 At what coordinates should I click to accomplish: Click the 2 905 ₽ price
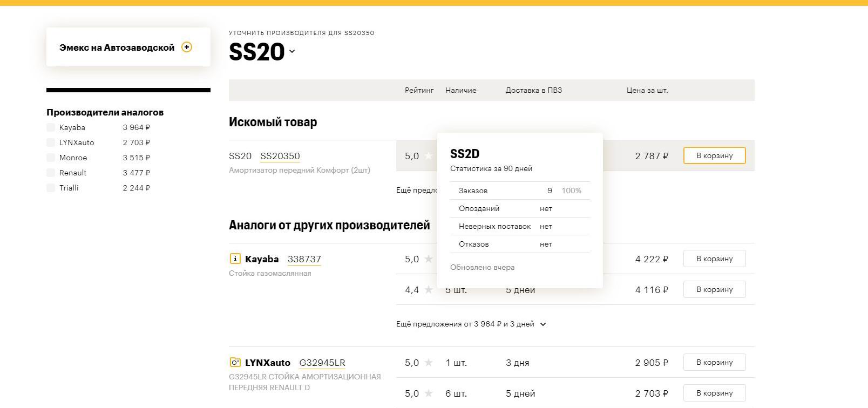[x=652, y=363]
